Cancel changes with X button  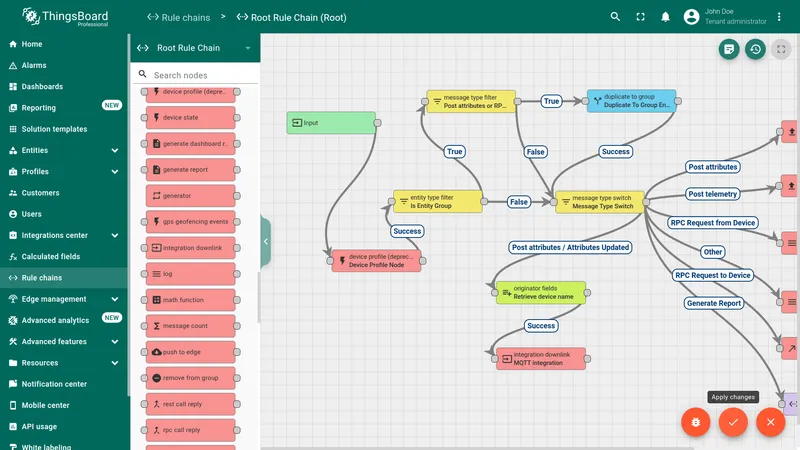pos(770,422)
